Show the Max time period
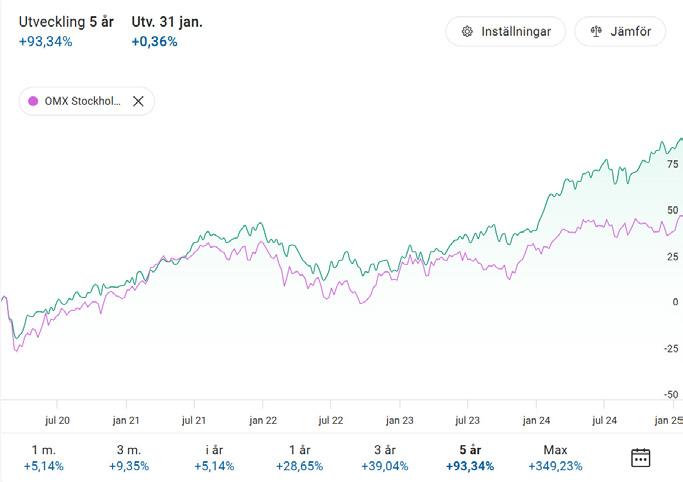Image resolution: width=683 pixels, height=482 pixels. (x=555, y=458)
